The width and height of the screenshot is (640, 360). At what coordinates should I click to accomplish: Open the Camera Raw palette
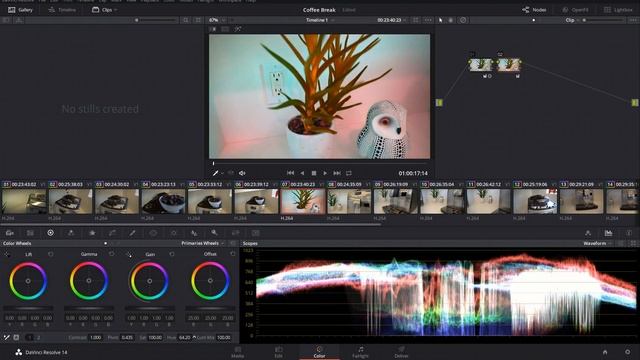point(10,233)
